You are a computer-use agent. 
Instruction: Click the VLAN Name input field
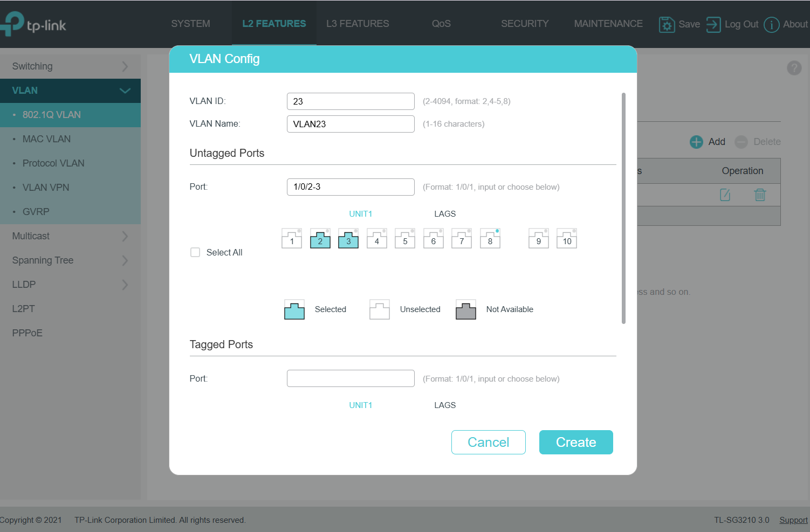tap(351, 124)
